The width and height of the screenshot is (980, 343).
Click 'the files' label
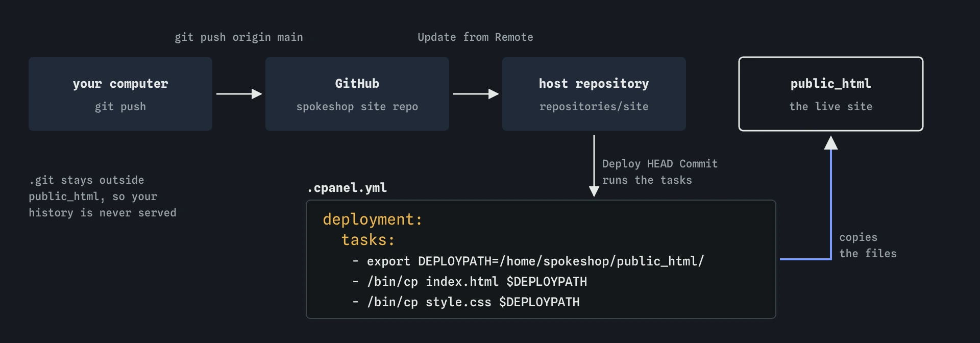click(x=868, y=254)
